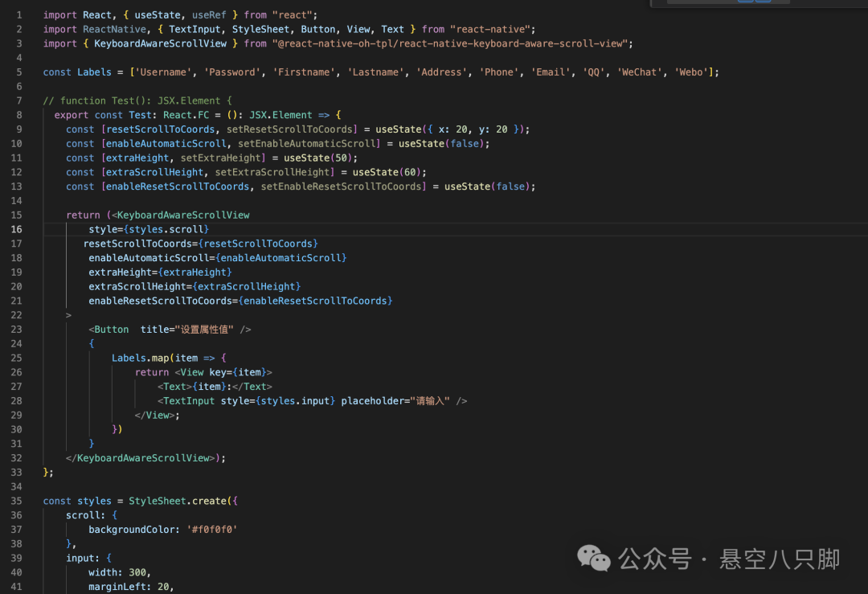Select 'Password' in the Labels array
The height and width of the screenshot is (594, 868).
click(x=232, y=72)
